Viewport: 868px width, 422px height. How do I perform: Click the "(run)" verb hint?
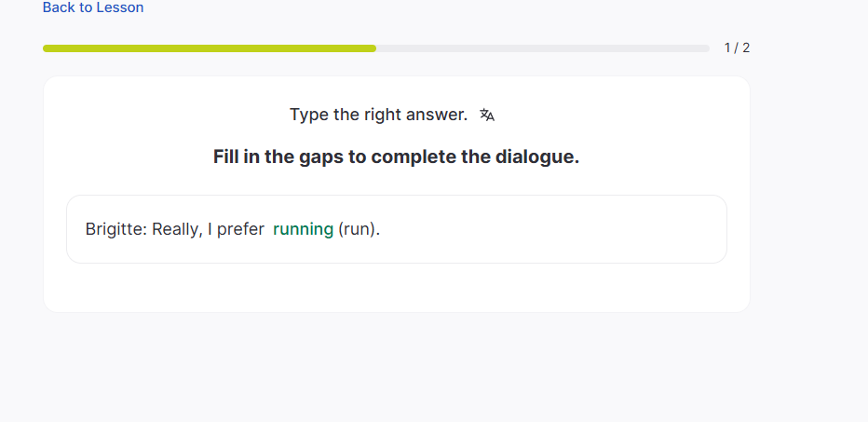coord(359,229)
